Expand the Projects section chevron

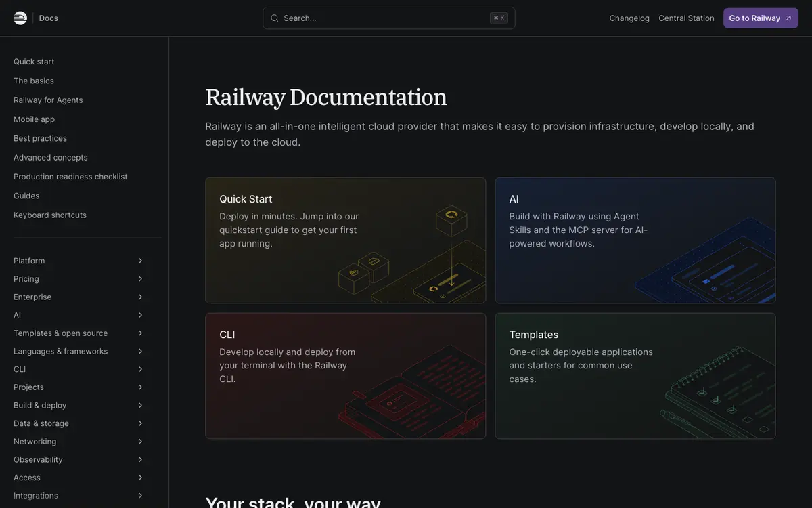pyautogui.click(x=140, y=387)
